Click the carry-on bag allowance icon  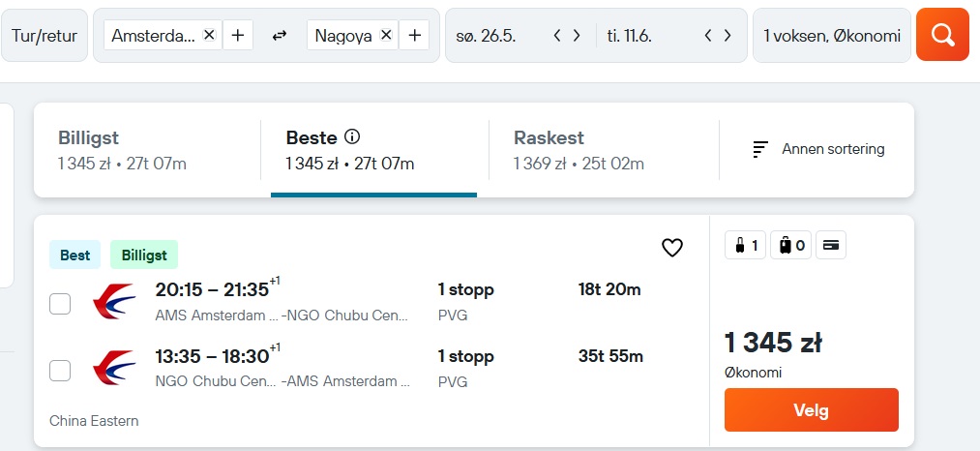746,245
